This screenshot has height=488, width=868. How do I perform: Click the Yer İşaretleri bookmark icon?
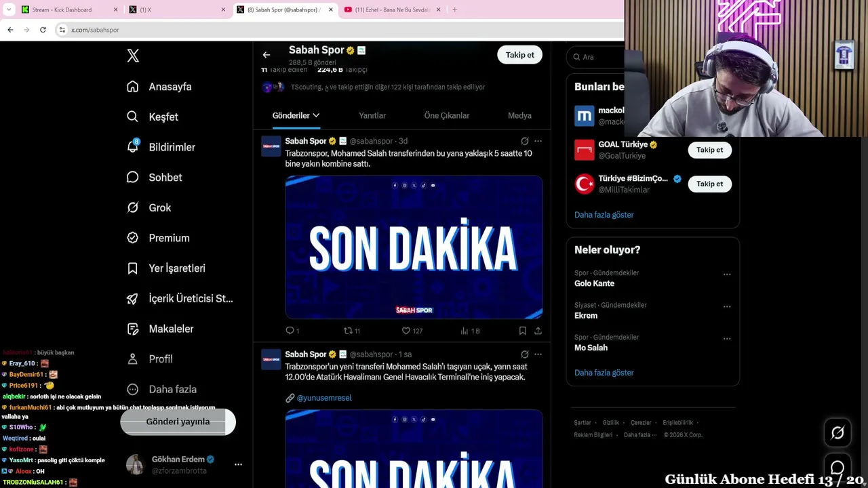point(133,268)
